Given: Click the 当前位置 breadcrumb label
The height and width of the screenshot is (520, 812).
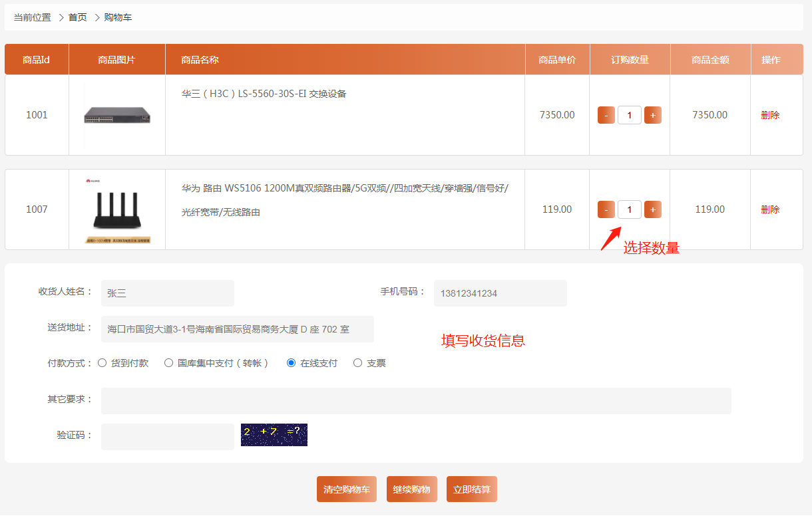Looking at the screenshot, I should pos(33,17).
